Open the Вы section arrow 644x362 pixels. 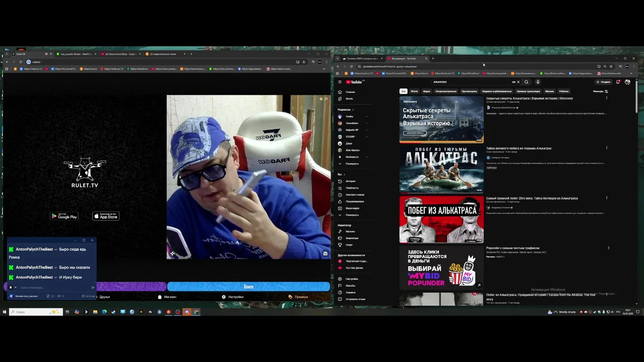344,174
